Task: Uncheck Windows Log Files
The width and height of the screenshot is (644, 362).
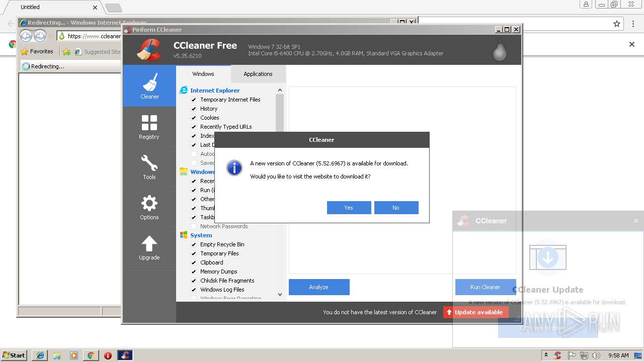Action: click(194, 290)
